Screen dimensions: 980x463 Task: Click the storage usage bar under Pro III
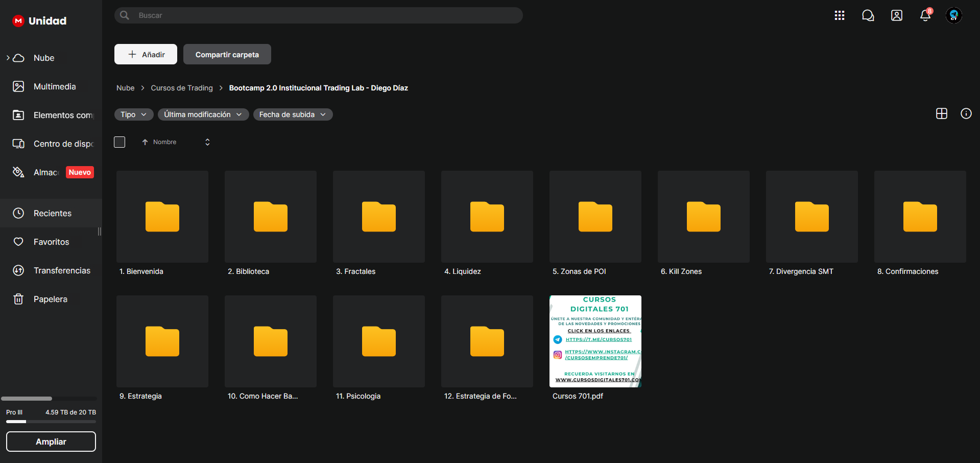click(x=51, y=422)
